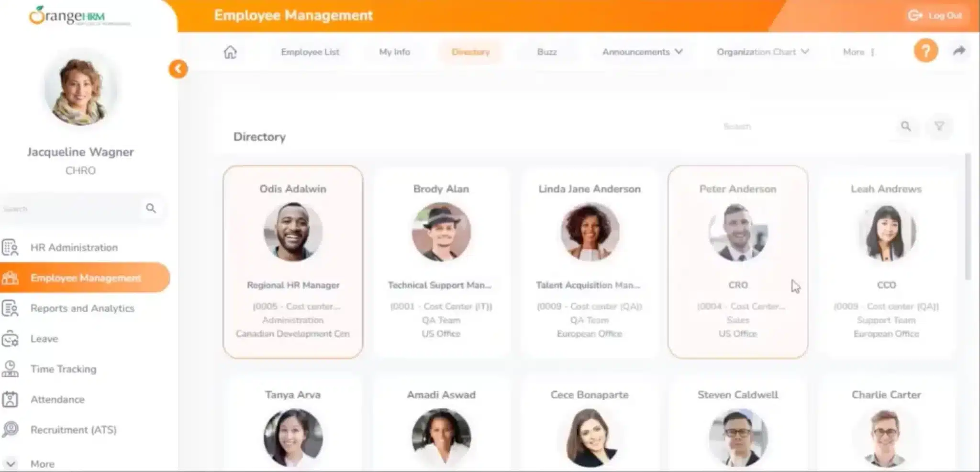The width and height of the screenshot is (980, 472).
Task: Click the 'Technical Support Man...' job title
Action: 440,285
